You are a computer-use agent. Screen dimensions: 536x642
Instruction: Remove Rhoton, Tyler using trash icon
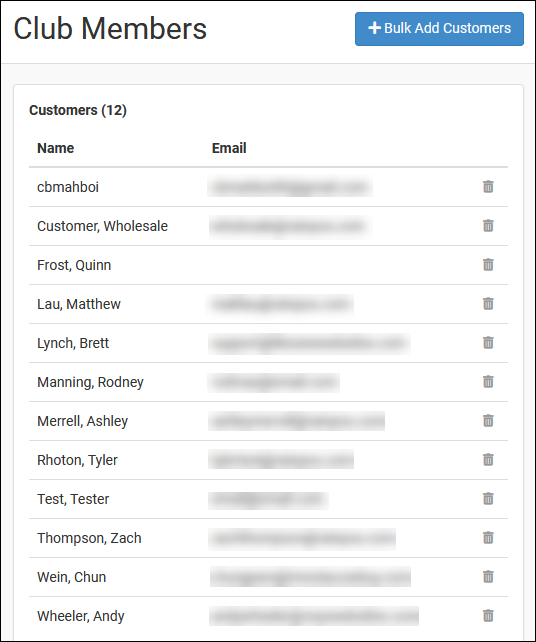(488, 460)
